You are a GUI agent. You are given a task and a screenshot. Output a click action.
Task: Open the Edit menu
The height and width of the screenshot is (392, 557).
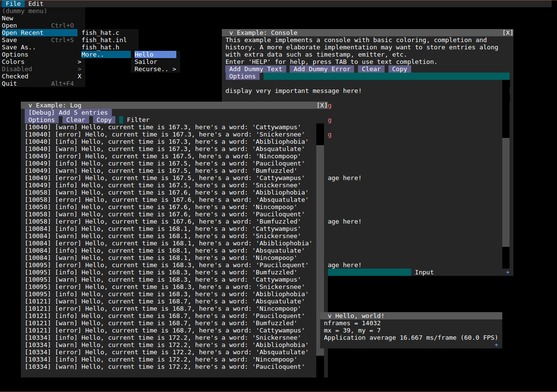35,3
